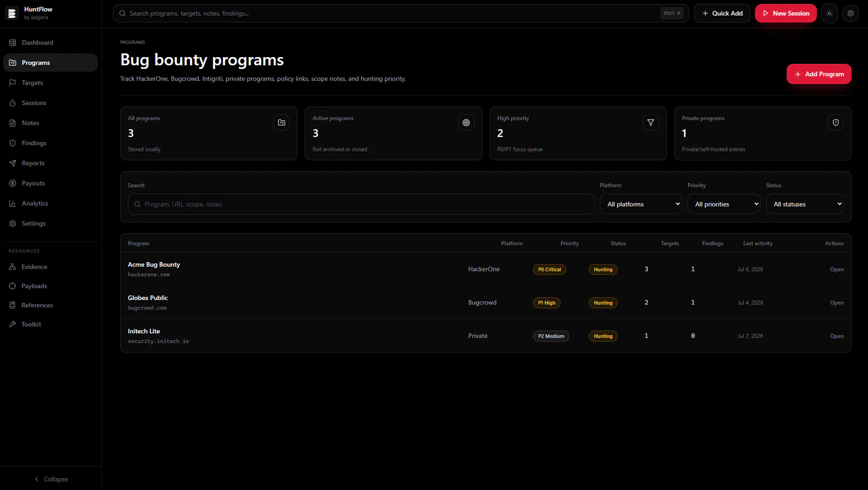The height and width of the screenshot is (490, 868).
Task: Open Notes in sidebar
Action: (50, 123)
